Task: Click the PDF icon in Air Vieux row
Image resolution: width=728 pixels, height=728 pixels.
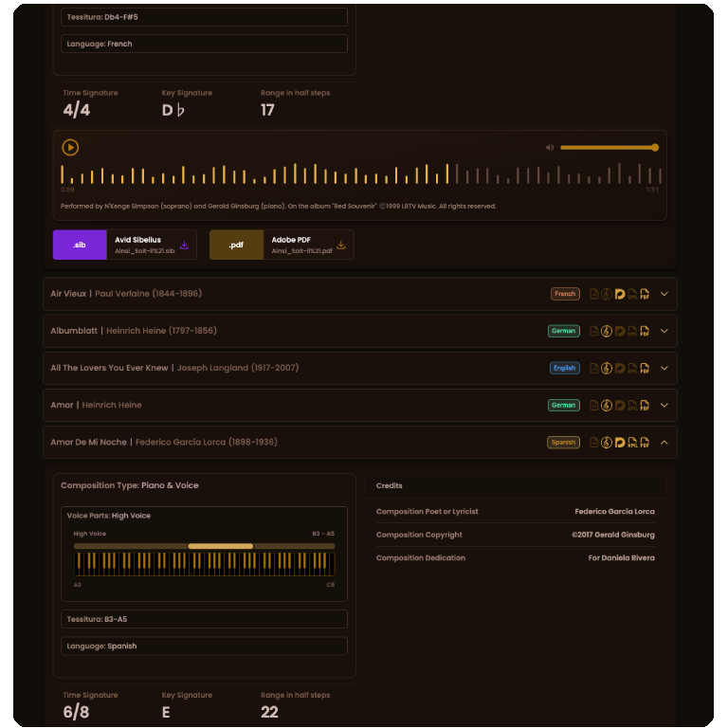Action: (x=645, y=294)
